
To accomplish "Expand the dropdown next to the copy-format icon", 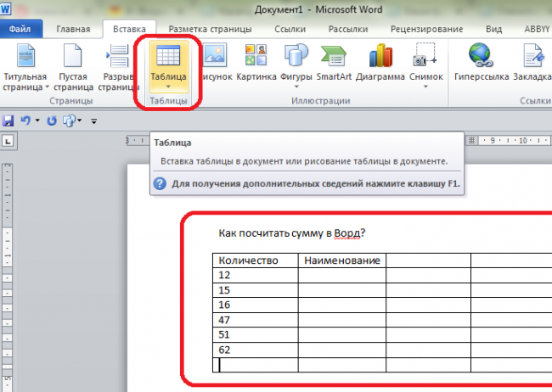I will tap(80, 120).
